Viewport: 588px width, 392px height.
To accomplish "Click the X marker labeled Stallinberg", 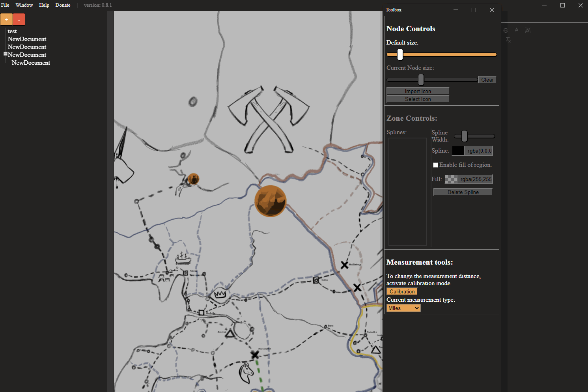I will tap(344, 265).
